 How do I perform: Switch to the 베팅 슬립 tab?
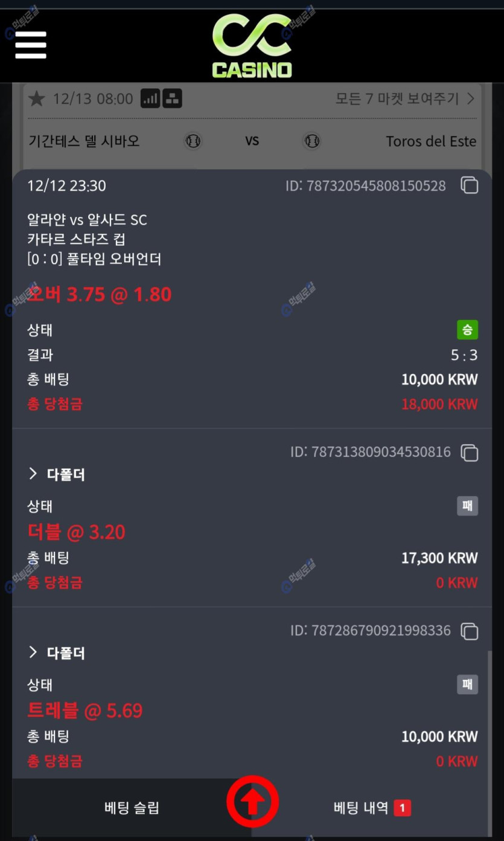pyautogui.click(x=132, y=808)
